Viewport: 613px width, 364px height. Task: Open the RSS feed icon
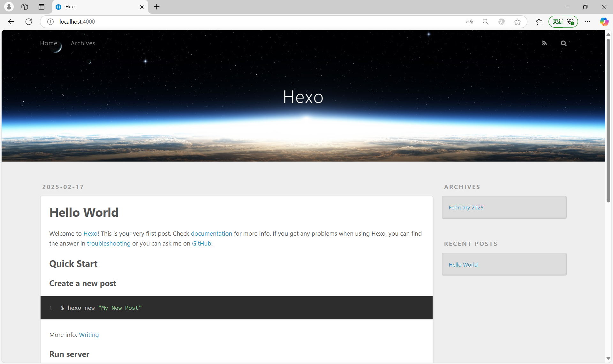[544, 43]
